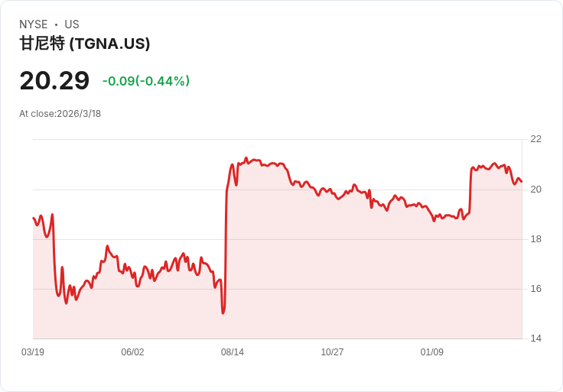The height and width of the screenshot is (392, 563).
Task: Select the 06/02 date axis label
Action: pyautogui.click(x=132, y=352)
